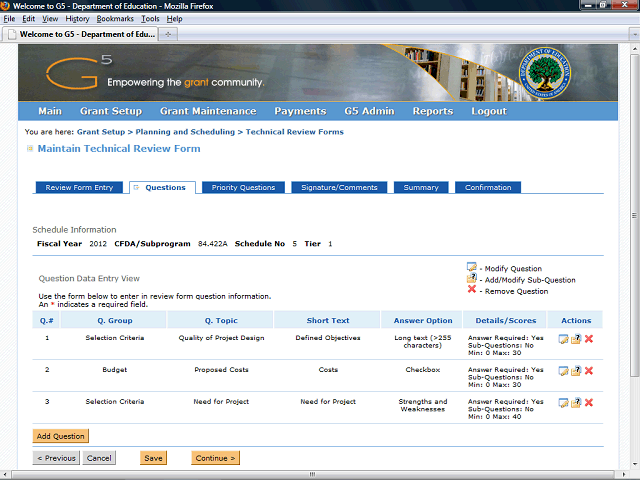The width and height of the screenshot is (640, 480).
Task: Open the Tools menu
Action: click(x=150, y=19)
